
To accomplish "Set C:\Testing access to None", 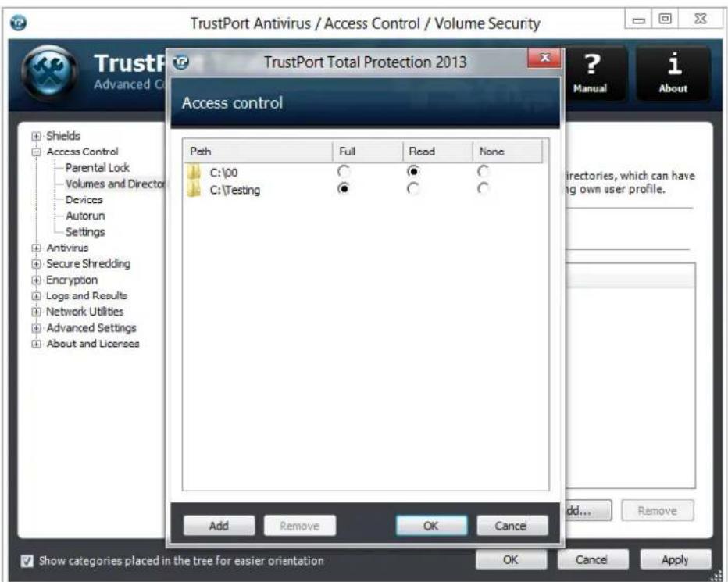I will (x=484, y=188).
